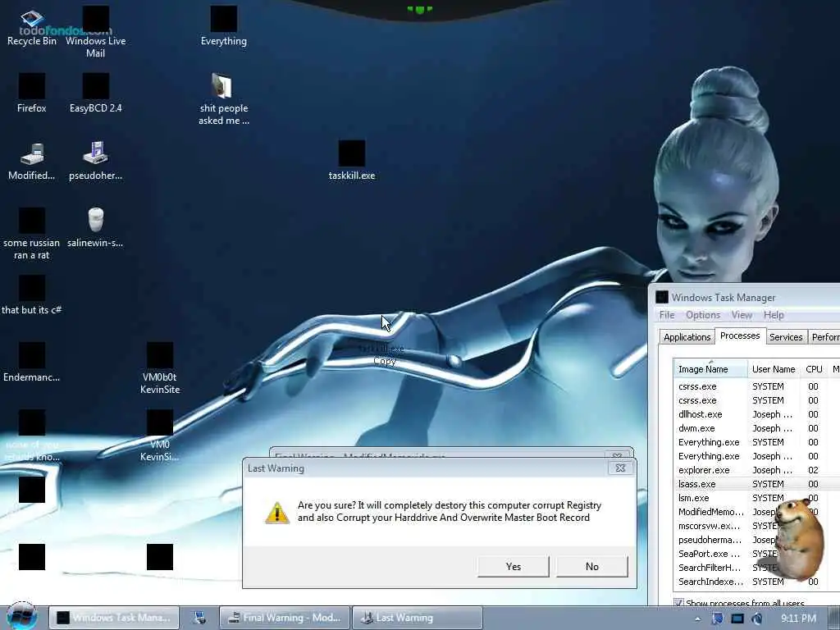Viewport: 840px width, 630px height.
Task: Click the volume icon in system tray
Action: tap(756, 619)
